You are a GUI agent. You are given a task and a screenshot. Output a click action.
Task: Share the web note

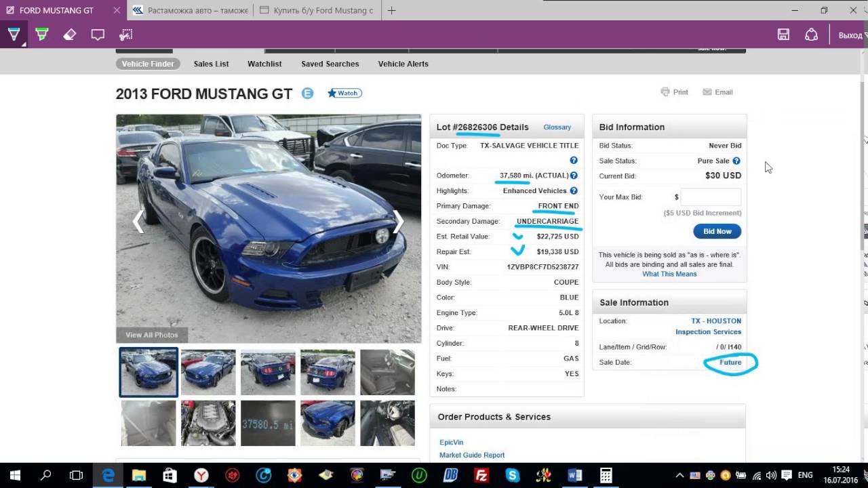point(811,35)
